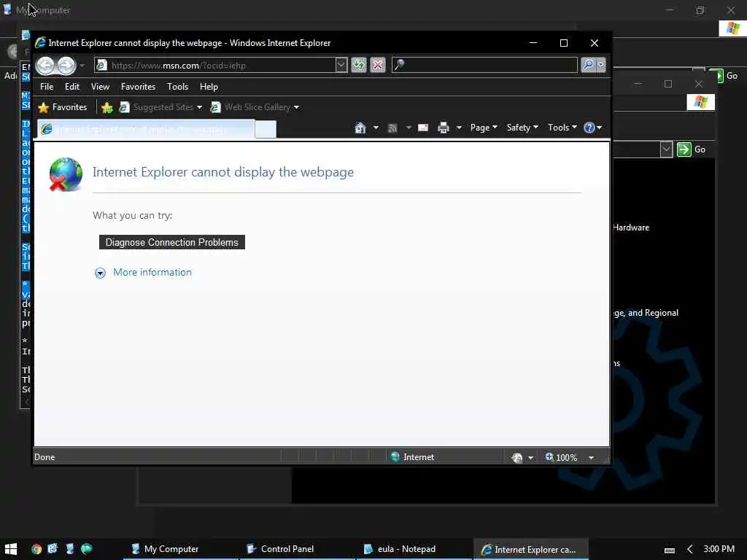Click the Read Mail envelope icon

423,128
